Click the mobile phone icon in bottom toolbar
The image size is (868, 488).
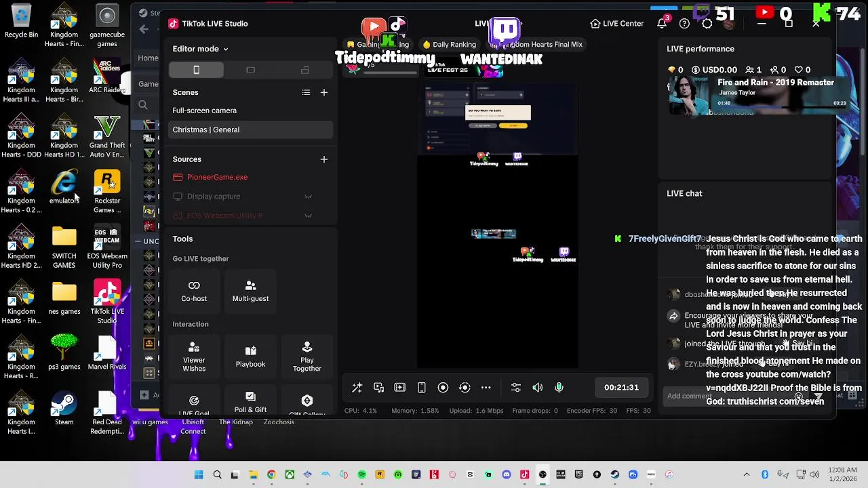pos(421,388)
